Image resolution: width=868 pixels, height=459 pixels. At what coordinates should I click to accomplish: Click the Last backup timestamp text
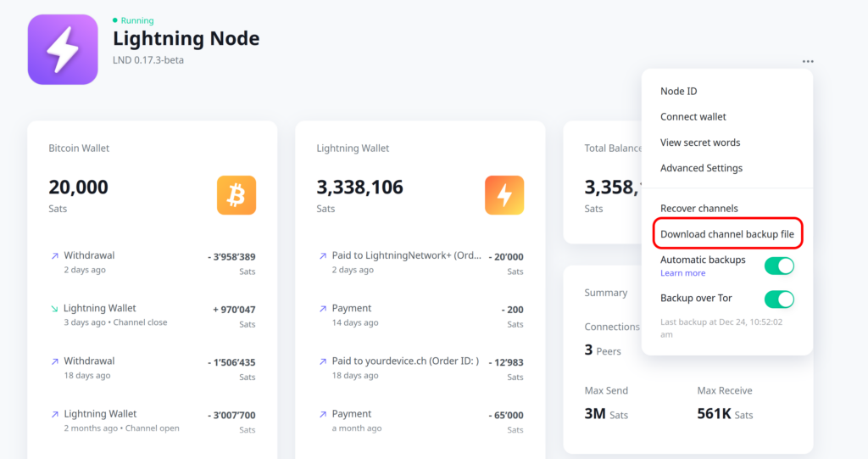(721, 328)
